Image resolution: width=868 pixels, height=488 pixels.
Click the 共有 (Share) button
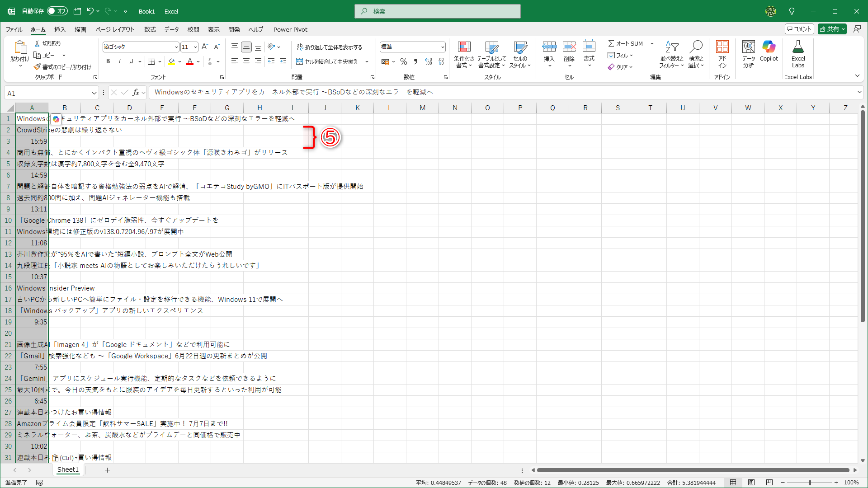(832, 29)
